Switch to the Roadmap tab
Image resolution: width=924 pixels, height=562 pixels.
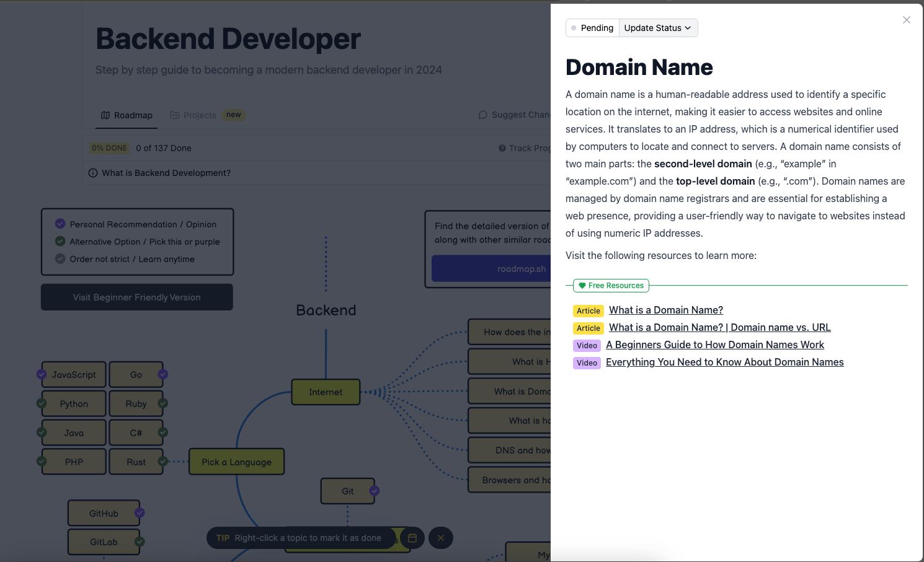click(127, 115)
